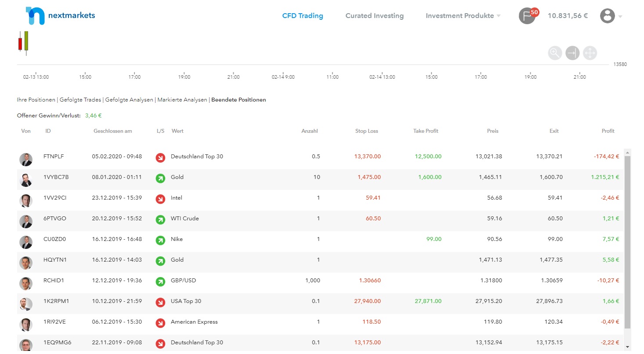Open trader avatar in 6PTVGO row
Viewport: 644px width, 354px height.
[26, 221]
